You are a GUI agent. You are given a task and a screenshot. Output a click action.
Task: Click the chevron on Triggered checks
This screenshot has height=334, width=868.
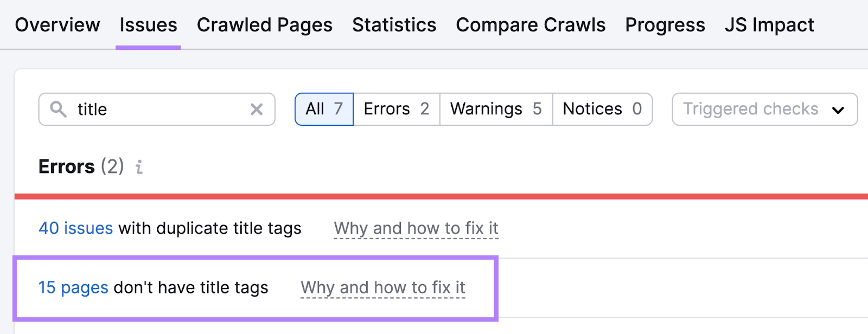pyautogui.click(x=839, y=110)
